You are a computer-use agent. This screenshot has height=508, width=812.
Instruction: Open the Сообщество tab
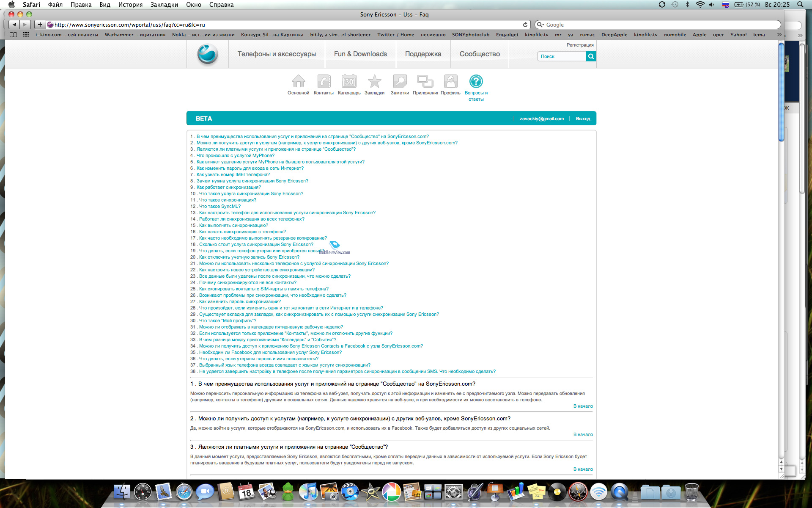click(480, 54)
